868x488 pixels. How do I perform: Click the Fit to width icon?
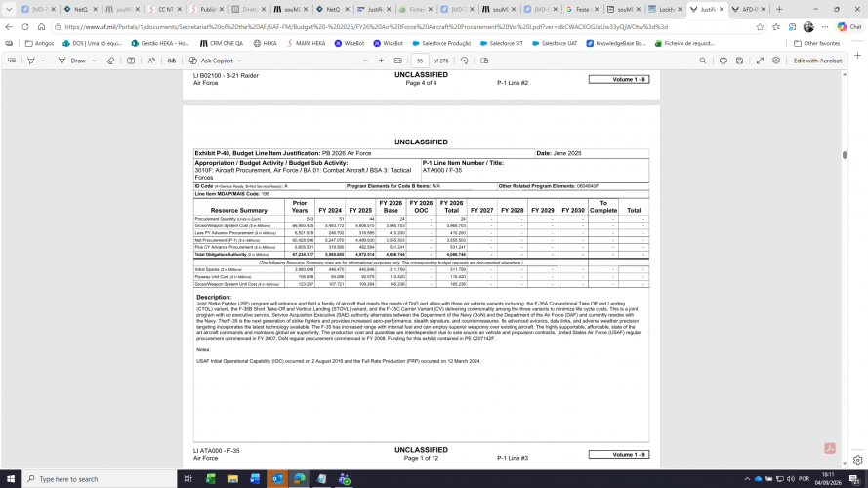click(x=398, y=61)
